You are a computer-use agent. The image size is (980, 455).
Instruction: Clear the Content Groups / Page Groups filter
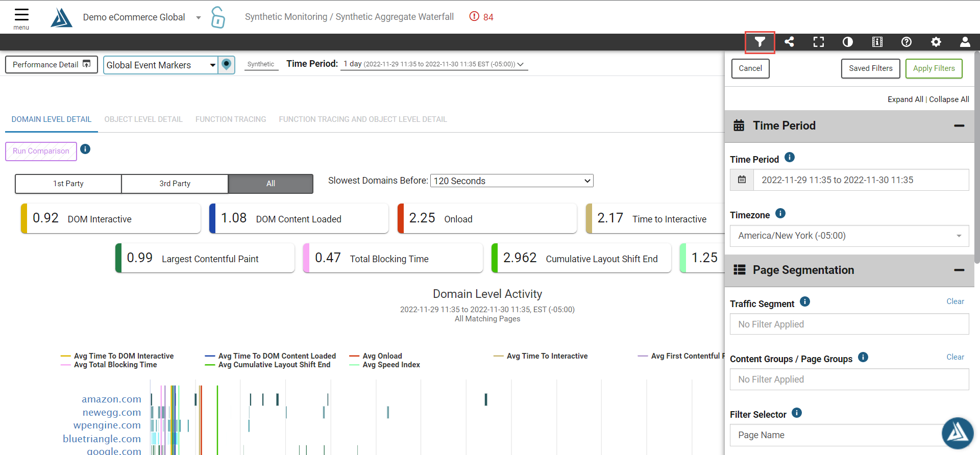coord(955,357)
